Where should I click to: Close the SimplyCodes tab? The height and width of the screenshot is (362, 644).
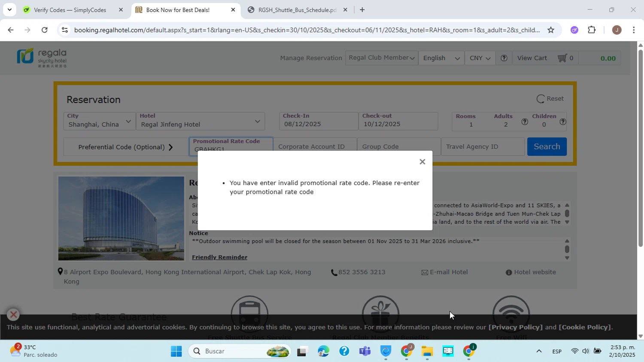click(x=121, y=9)
